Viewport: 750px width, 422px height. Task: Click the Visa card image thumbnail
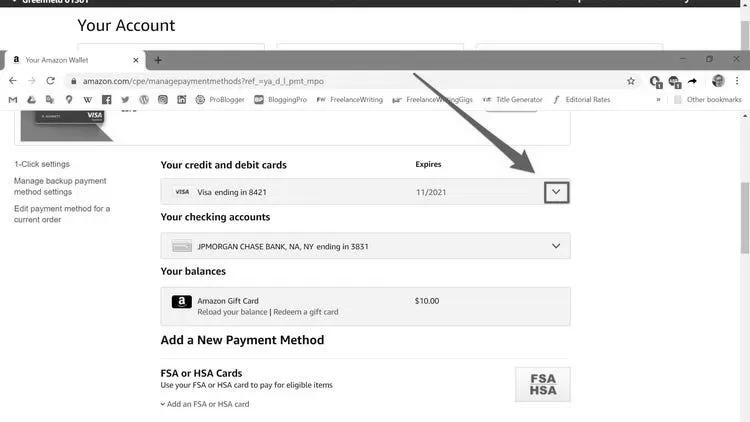[x=67, y=125]
